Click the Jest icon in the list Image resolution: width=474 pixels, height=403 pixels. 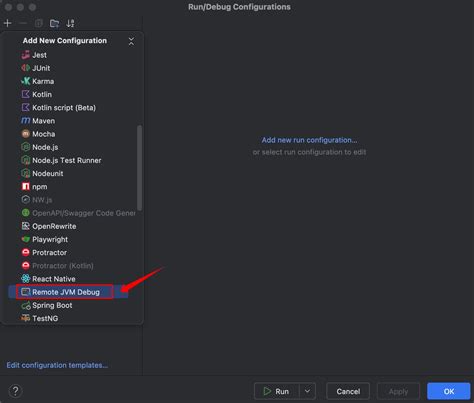click(26, 55)
